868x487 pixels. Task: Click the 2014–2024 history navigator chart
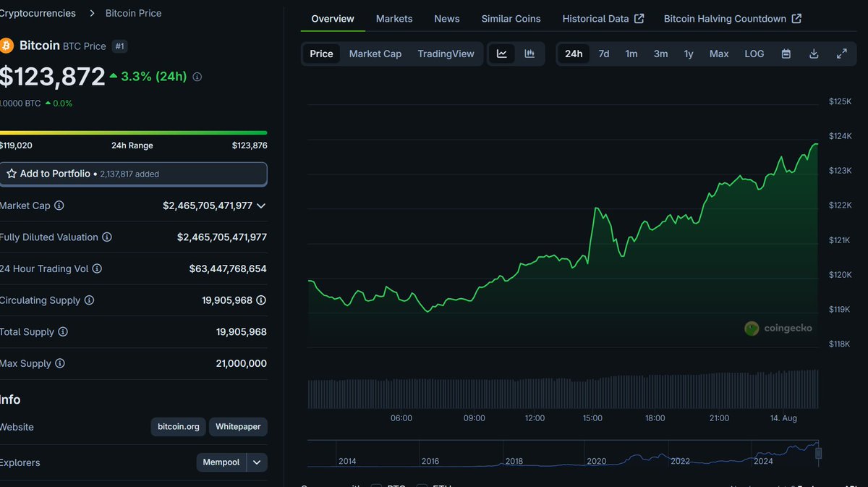pos(564,453)
